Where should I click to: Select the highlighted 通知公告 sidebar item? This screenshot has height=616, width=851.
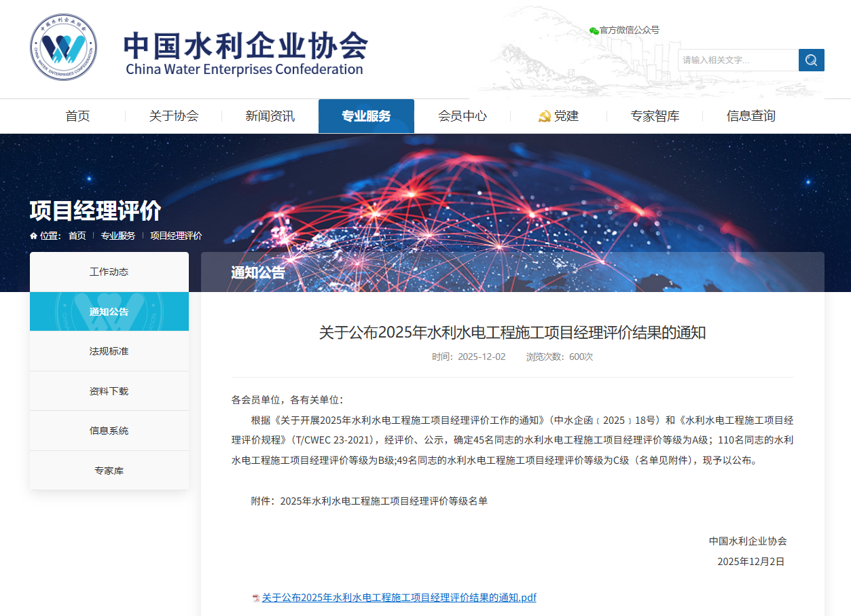109,311
